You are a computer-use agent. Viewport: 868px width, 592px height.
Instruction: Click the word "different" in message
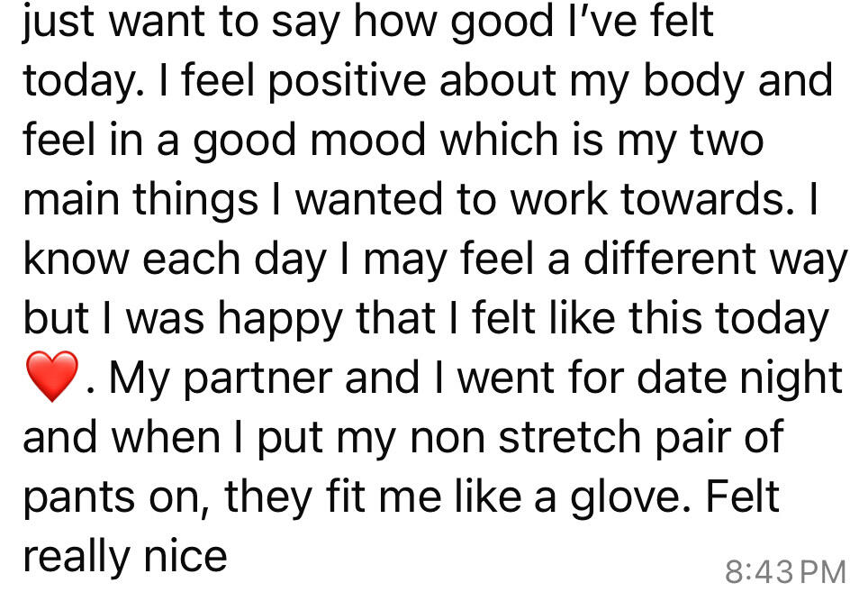[668, 258]
